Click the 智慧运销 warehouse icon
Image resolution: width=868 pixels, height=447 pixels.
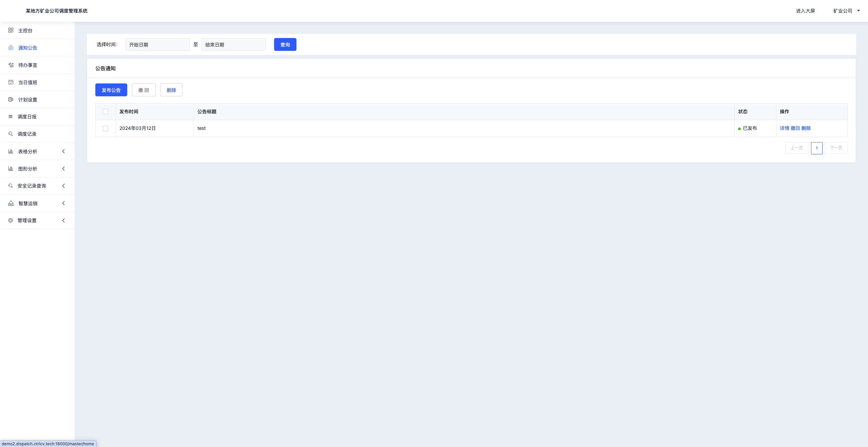pos(11,203)
